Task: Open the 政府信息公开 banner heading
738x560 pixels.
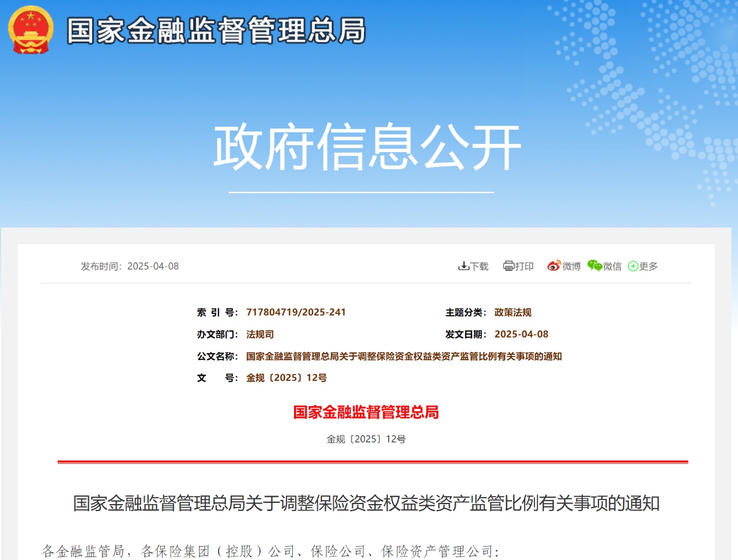Action: tap(367, 147)
